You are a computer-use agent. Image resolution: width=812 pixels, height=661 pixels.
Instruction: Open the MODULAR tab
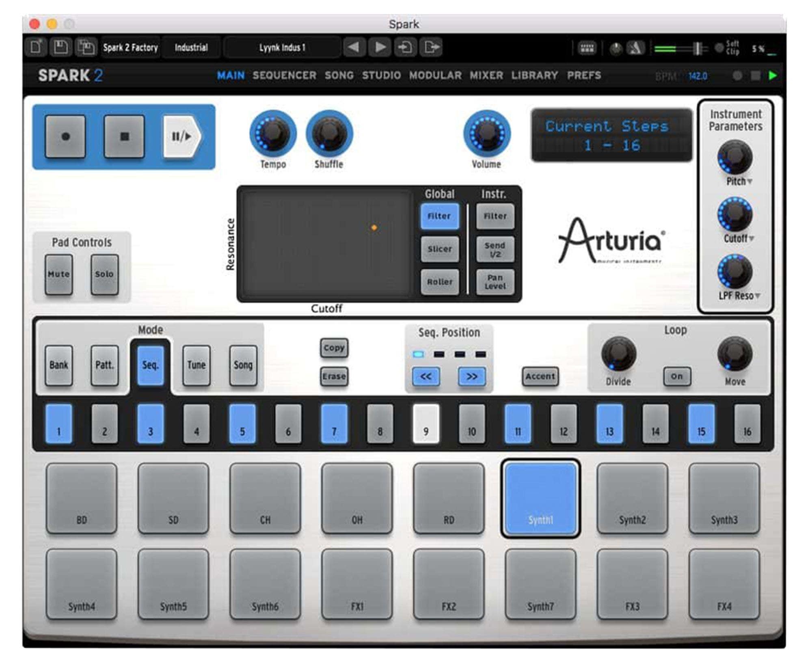pyautogui.click(x=435, y=76)
